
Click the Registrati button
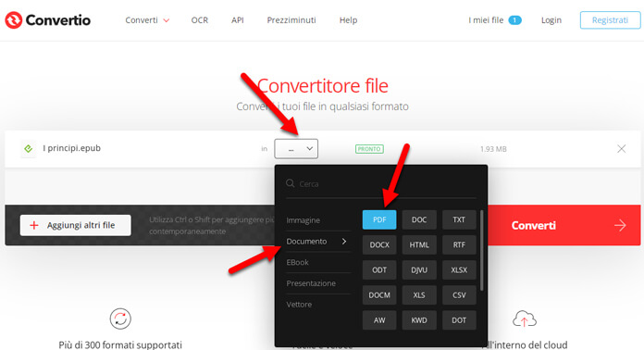tap(610, 20)
